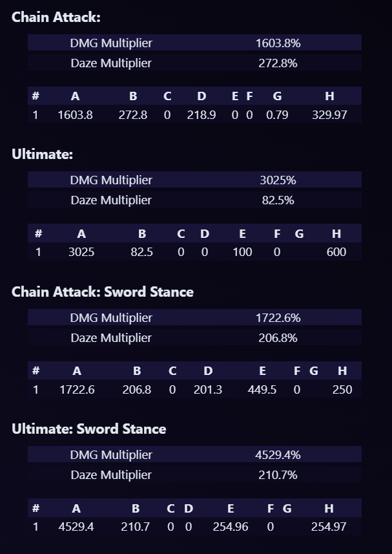
Task: Select the 201.3 cell in column D
Action: point(207,390)
